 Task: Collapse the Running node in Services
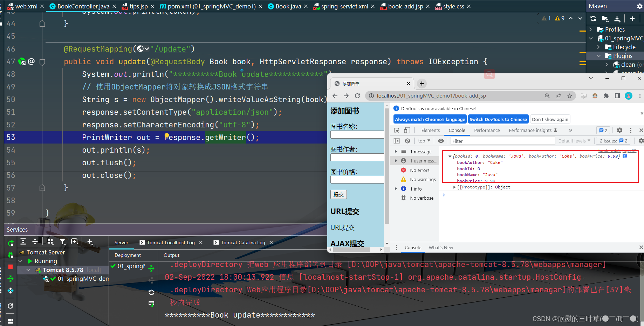coord(20,261)
